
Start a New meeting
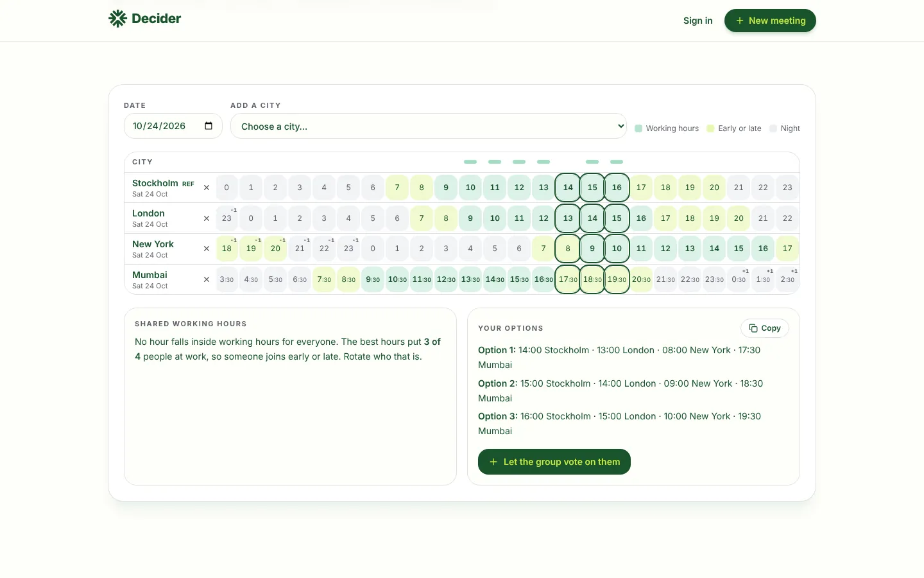click(x=770, y=21)
